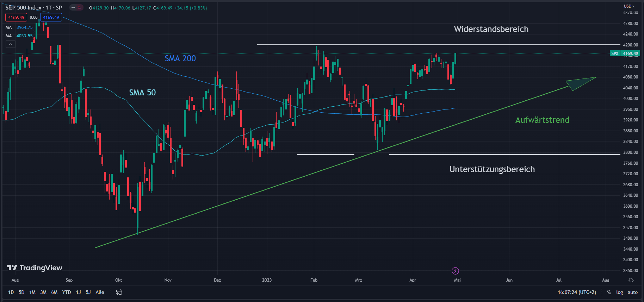Viewport: 644px width, 302px height.
Task: Click the high value H4170.06
Action: point(120,8)
